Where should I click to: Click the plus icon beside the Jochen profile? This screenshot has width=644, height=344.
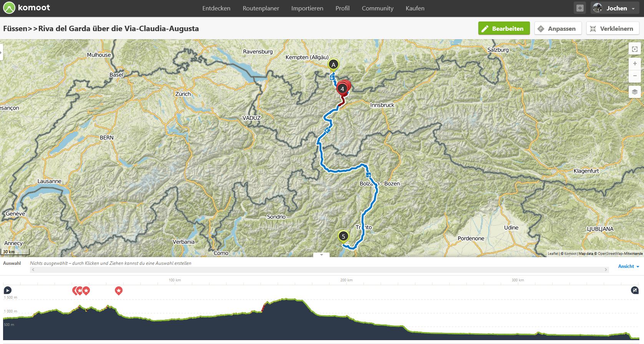coord(580,8)
